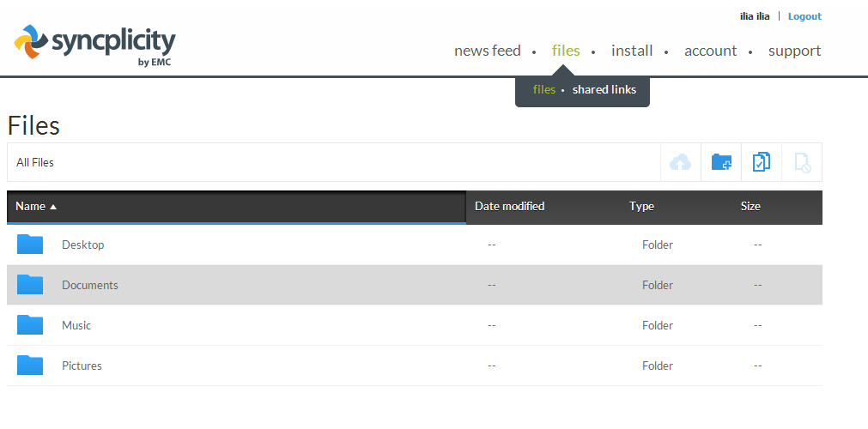Click the select all files icon

762,162
